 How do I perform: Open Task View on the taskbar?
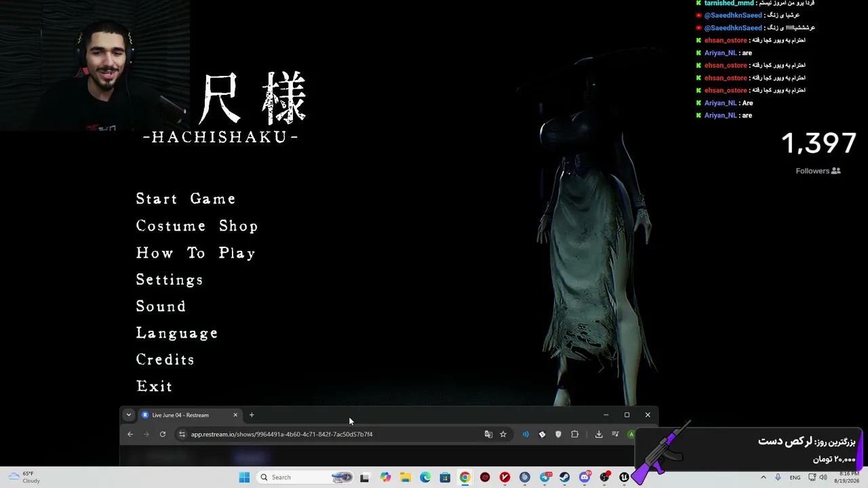tap(364, 478)
